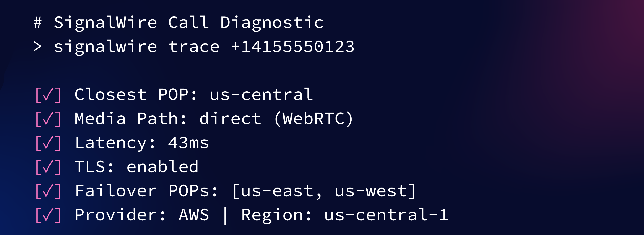Select us-west in the failover list
644x235 pixels.
(x=371, y=191)
